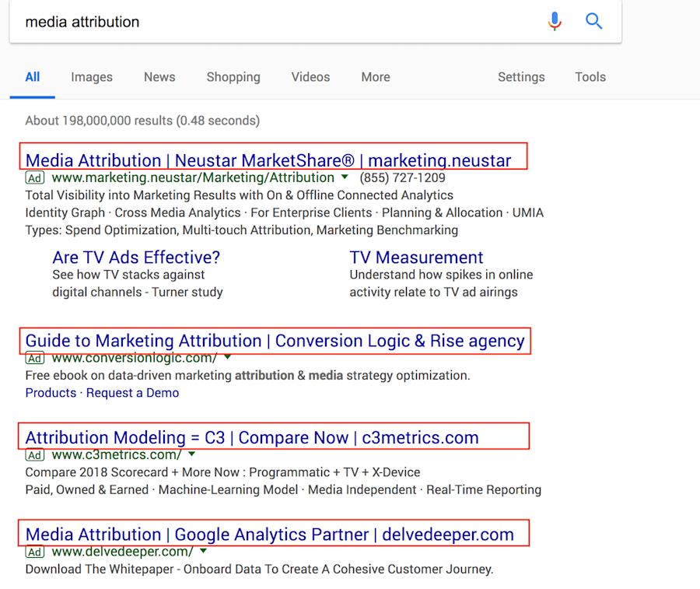Click the microphone icon for voice search

pyautogui.click(x=555, y=21)
